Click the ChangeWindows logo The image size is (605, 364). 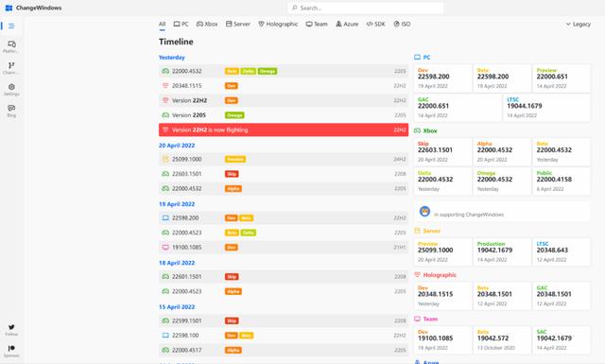click(9, 8)
